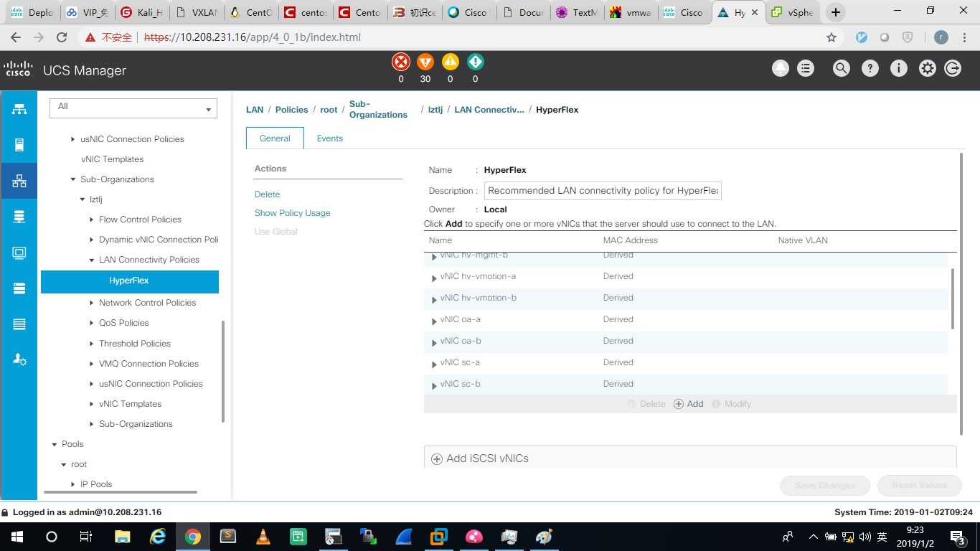Image resolution: width=980 pixels, height=551 pixels.
Task: Click the LAN breadcrumb link
Action: pos(255,110)
